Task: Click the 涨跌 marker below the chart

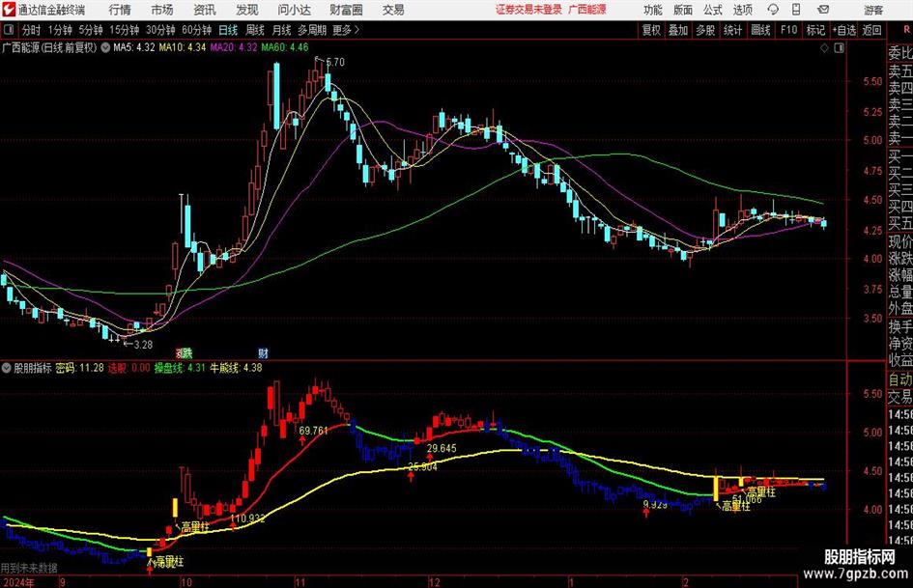Action: pyautogui.click(x=184, y=352)
